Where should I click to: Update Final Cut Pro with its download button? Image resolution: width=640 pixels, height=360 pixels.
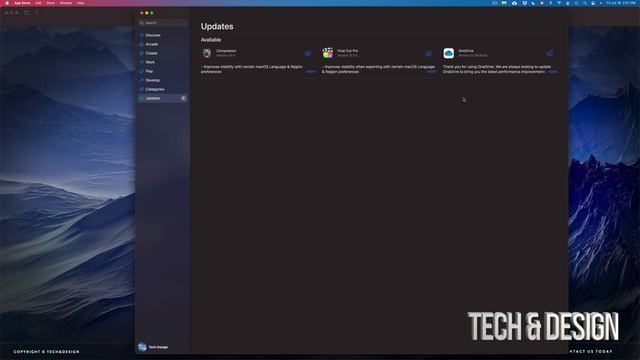[429, 53]
